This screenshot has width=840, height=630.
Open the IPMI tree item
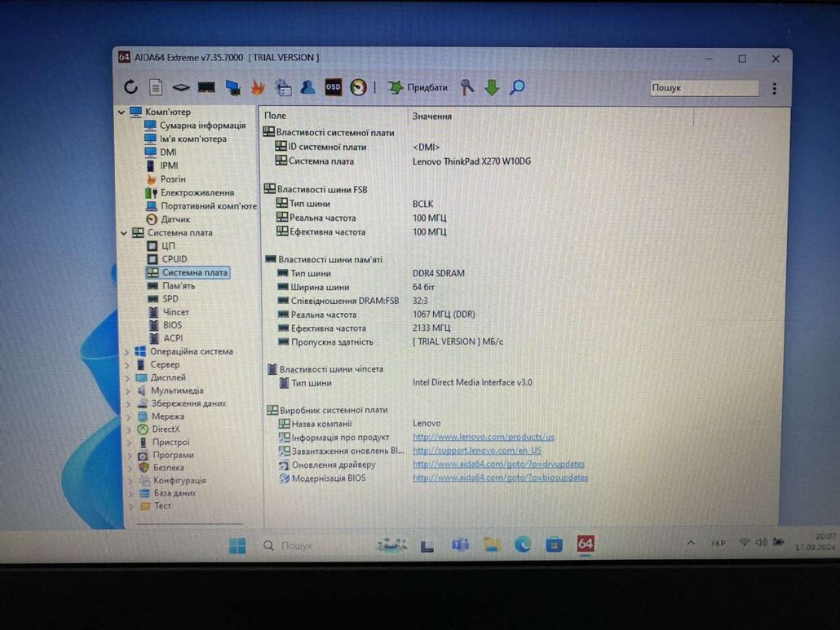tap(161, 165)
